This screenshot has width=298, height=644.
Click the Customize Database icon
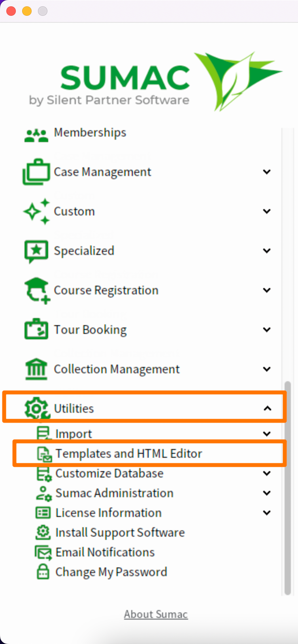(x=44, y=474)
